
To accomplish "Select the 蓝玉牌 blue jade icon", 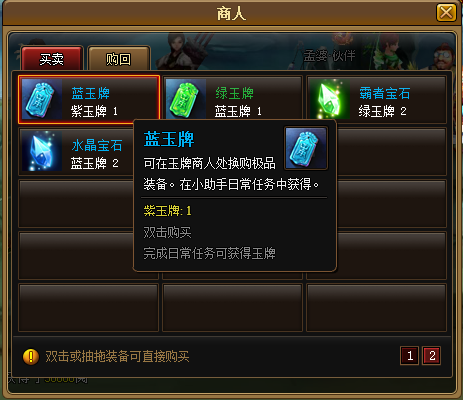I will [42, 99].
